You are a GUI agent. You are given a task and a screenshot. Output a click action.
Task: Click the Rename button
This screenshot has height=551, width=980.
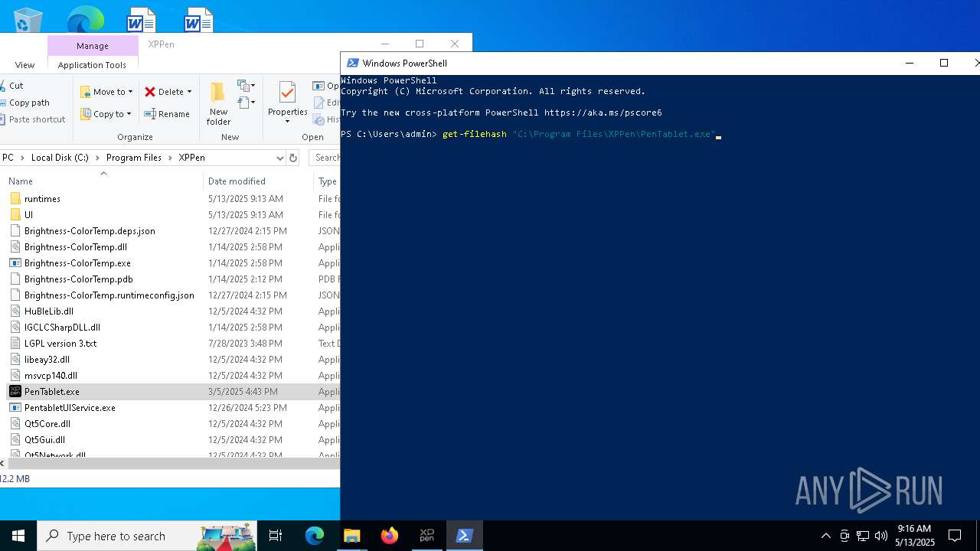[167, 114]
